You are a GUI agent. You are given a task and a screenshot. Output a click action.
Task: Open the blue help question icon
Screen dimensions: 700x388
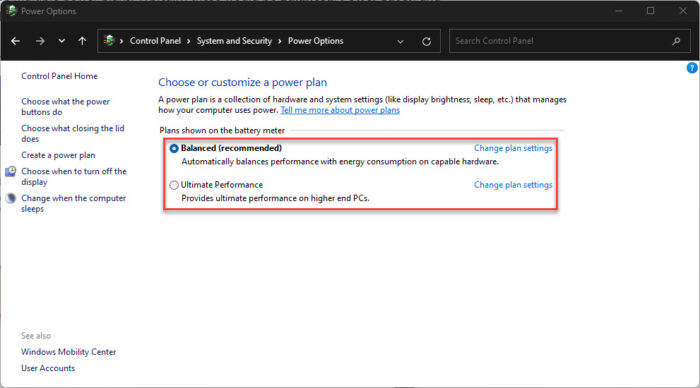692,68
